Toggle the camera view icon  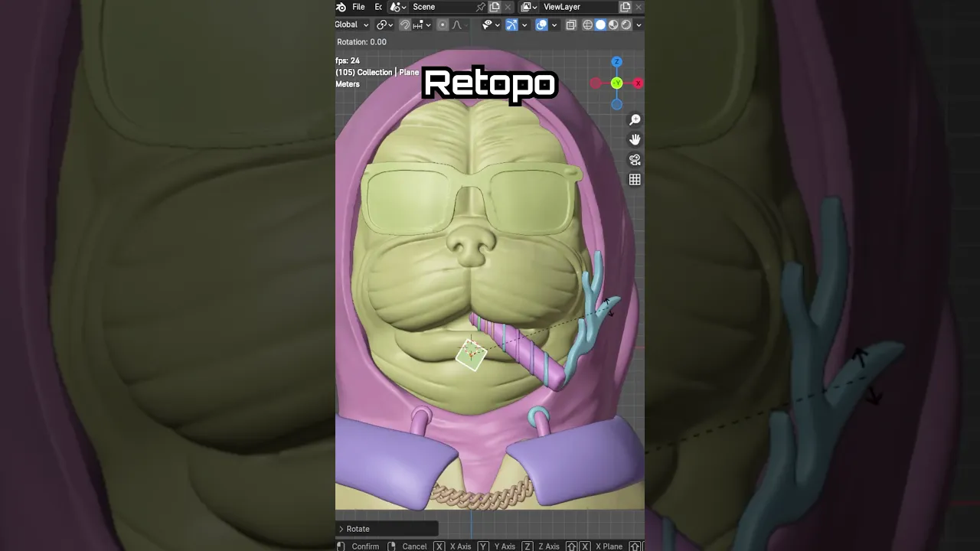click(635, 160)
